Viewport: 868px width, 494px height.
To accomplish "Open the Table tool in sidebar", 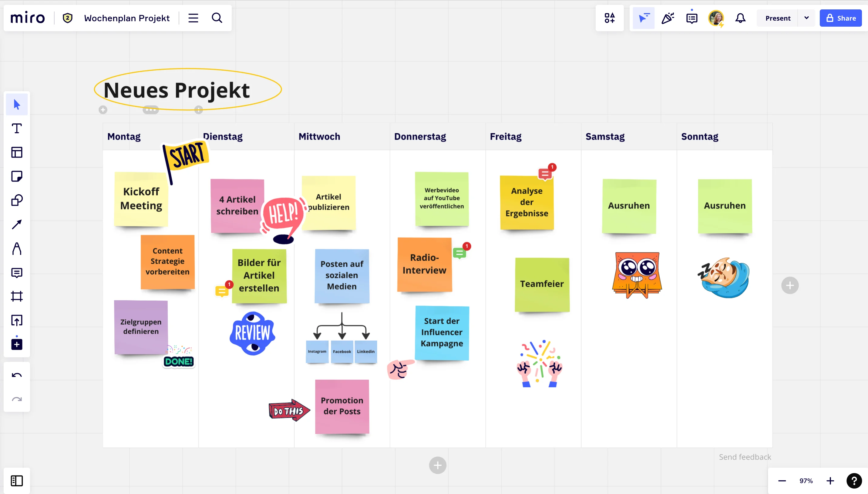I will (17, 152).
